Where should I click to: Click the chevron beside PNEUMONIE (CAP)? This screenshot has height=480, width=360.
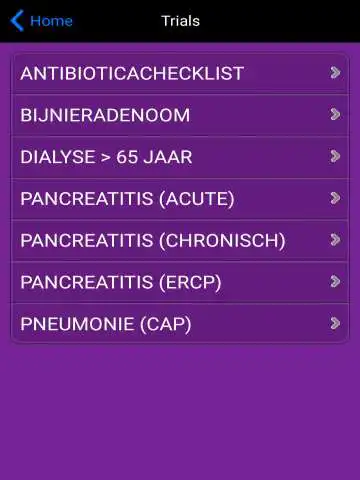pos(335,323)
